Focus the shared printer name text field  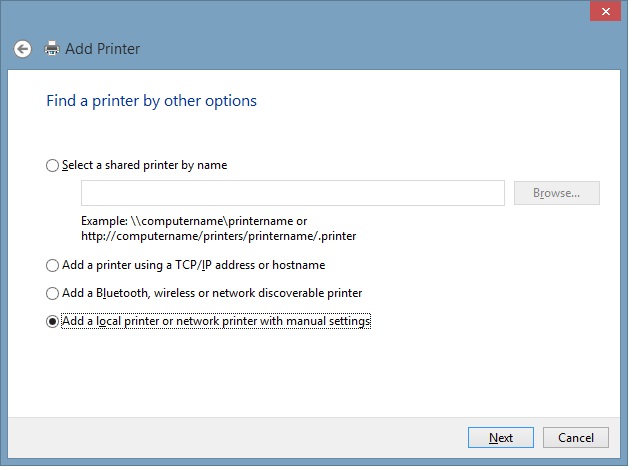(x=292, y=193)
